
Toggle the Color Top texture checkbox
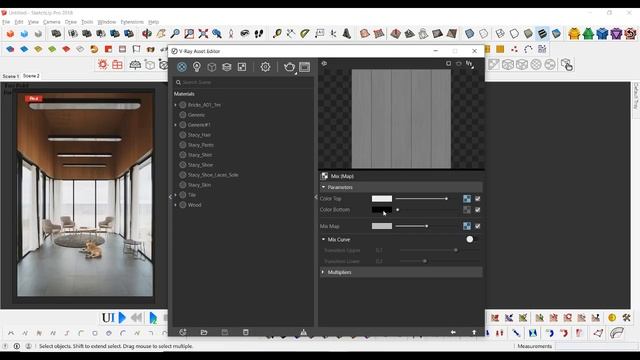478,199
